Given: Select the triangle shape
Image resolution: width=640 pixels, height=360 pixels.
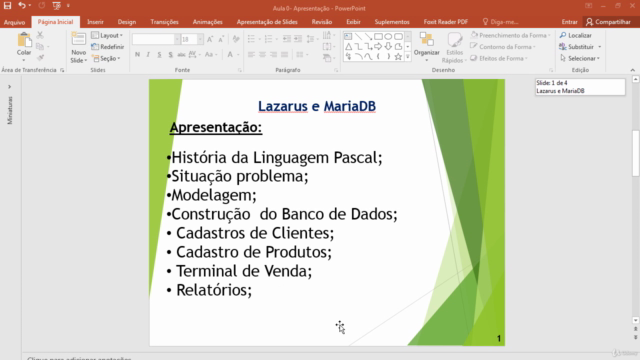Looking at the screenshot, I should (348, 47).
